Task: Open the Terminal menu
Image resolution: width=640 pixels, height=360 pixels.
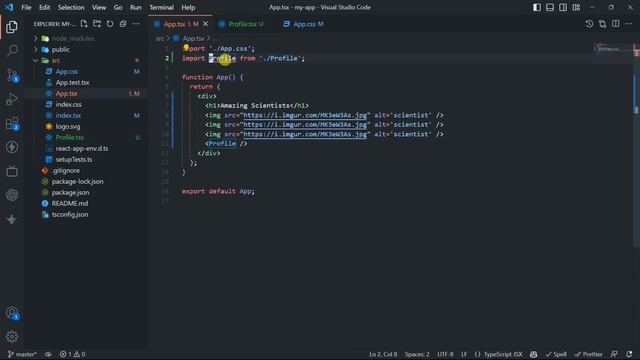Action: pyautogui.click(x=161, y=7)
